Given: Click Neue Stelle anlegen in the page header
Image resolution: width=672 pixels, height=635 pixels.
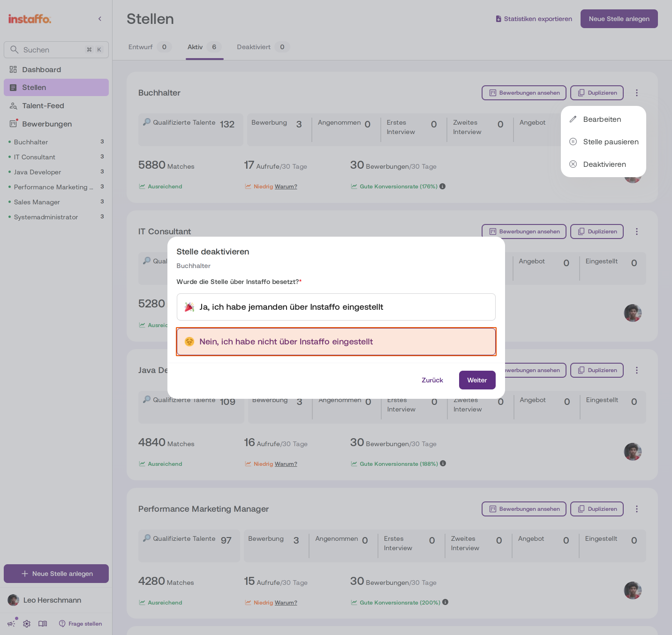Looking at the screenshot, I should [619, 19].
